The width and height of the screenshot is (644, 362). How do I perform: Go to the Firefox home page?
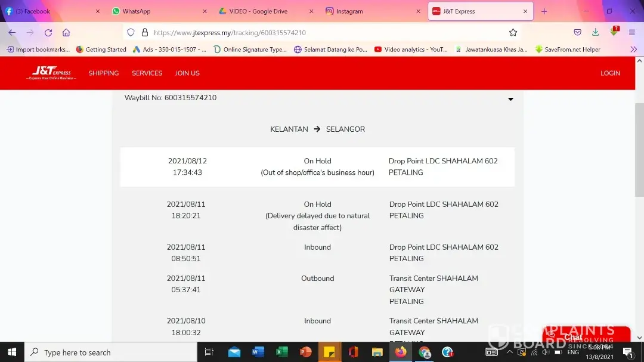pos(66,33)
